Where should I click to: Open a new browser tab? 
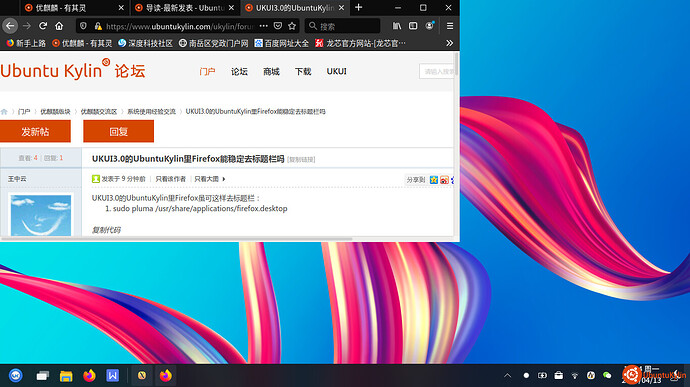point(359,7)
